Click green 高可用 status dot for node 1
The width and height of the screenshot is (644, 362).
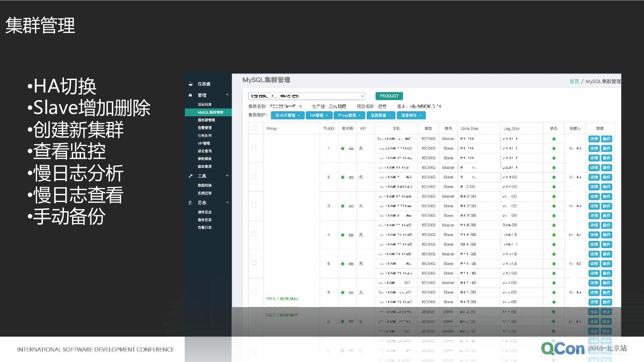pyautogui.click(x=343, y=148)
